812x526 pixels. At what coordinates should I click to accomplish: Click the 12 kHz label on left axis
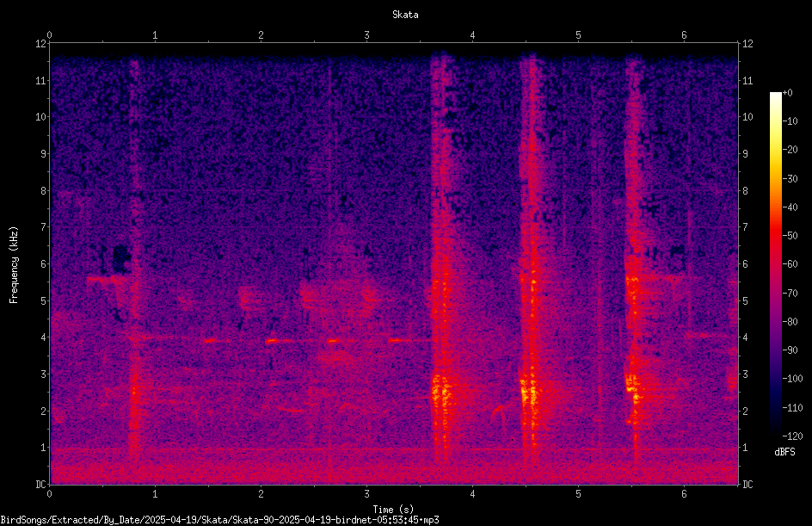click(41, 44)
